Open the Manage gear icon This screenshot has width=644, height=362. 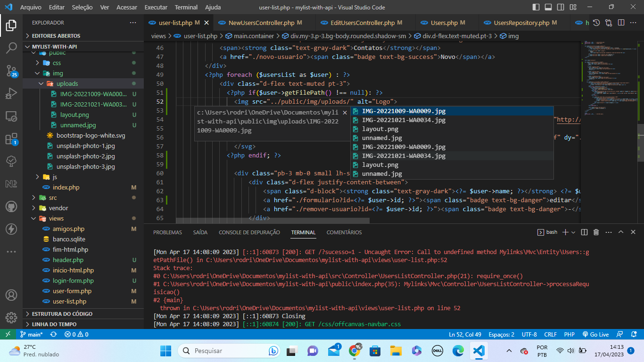[x=11, y=317]
